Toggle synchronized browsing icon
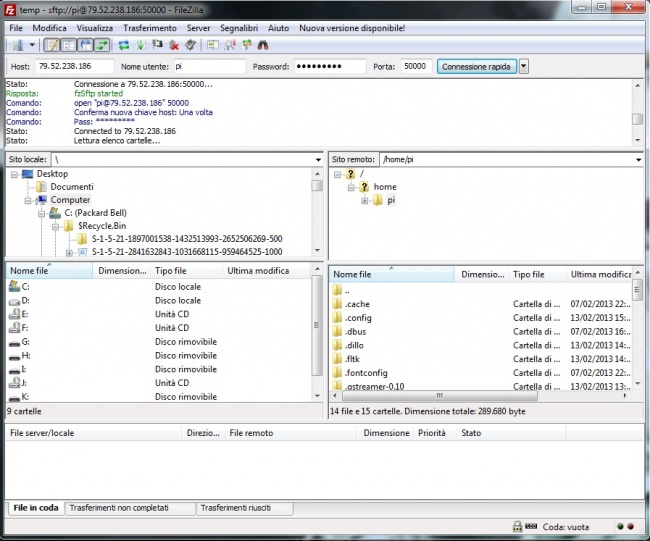The image size is (650, 541). click(x=247, y=45)
